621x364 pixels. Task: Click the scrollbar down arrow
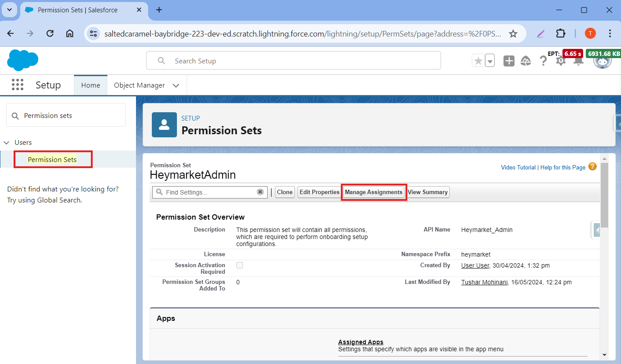point(604,355)
